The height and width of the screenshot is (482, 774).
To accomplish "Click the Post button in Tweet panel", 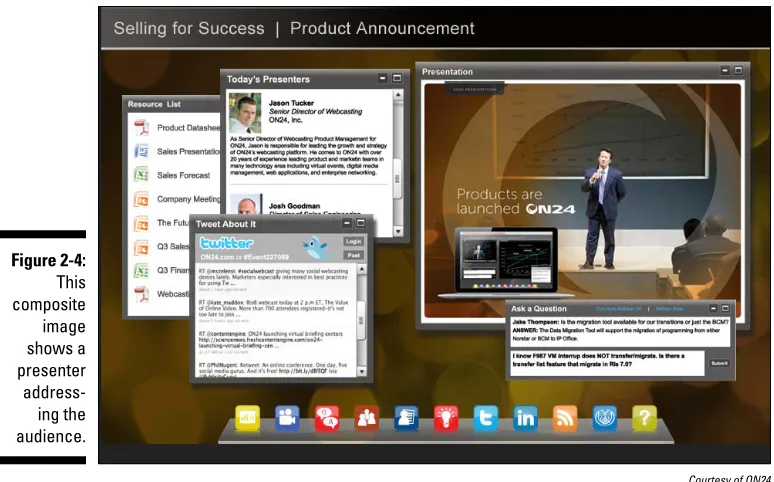I will pyautogui.click(x=353, y=255).
